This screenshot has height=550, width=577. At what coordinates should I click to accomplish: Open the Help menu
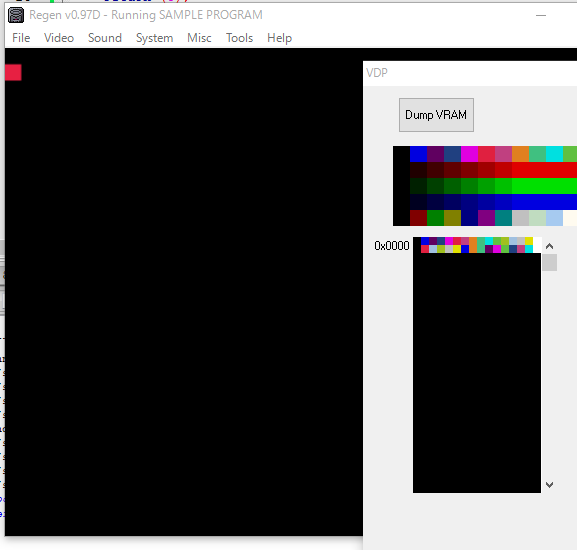(x=280, y=38)
